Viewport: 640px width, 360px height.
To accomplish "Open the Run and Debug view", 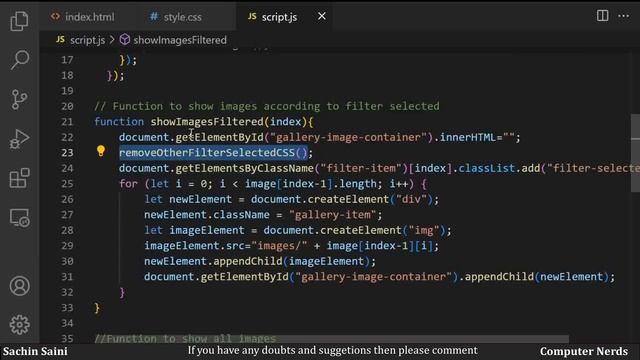I will pos(19,139).
